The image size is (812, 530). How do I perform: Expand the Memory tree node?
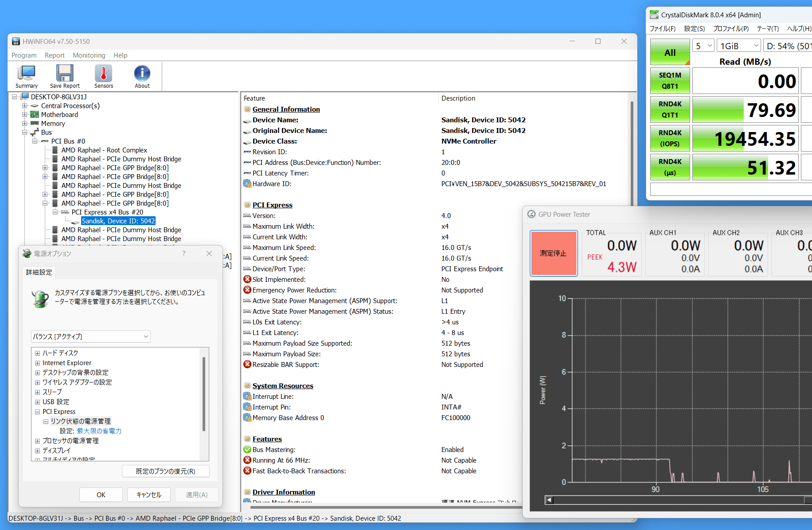coord(25,124)
